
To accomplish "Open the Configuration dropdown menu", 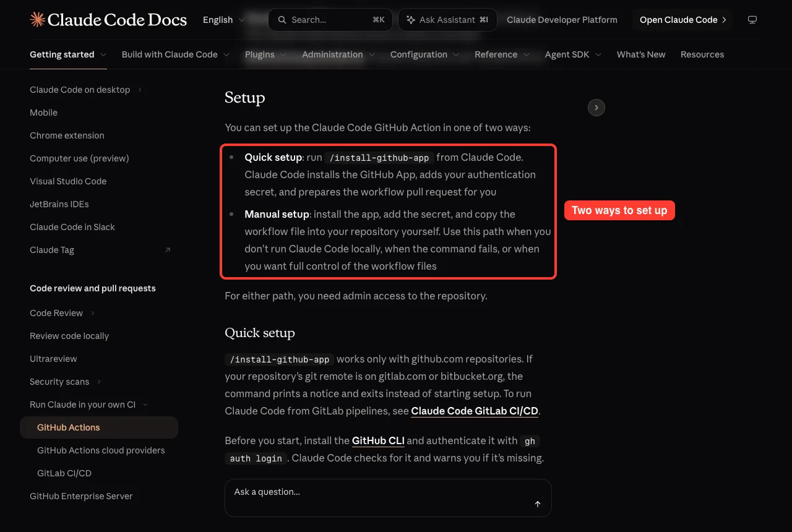I will pos(425,54).
